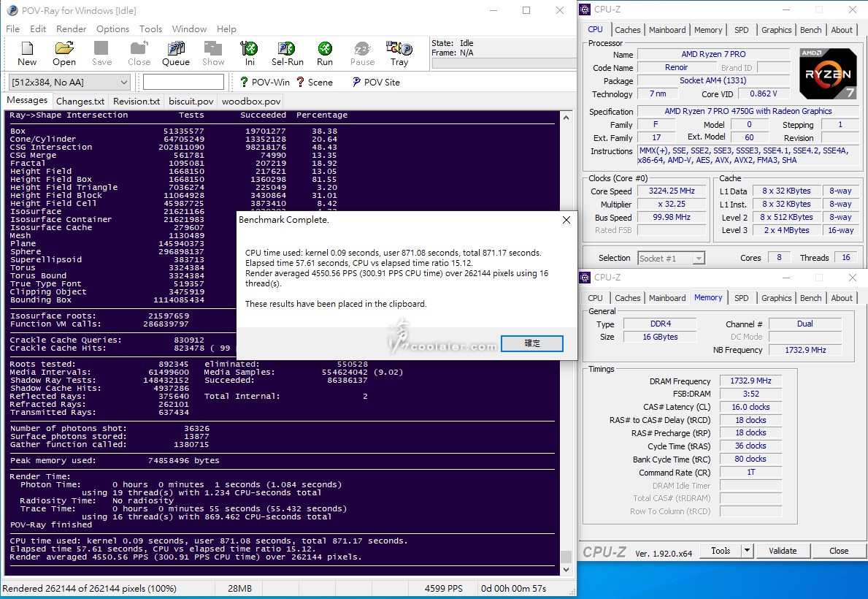Click the Tools button in CPU-Z
868x599 pixels.
click(721, 551)
